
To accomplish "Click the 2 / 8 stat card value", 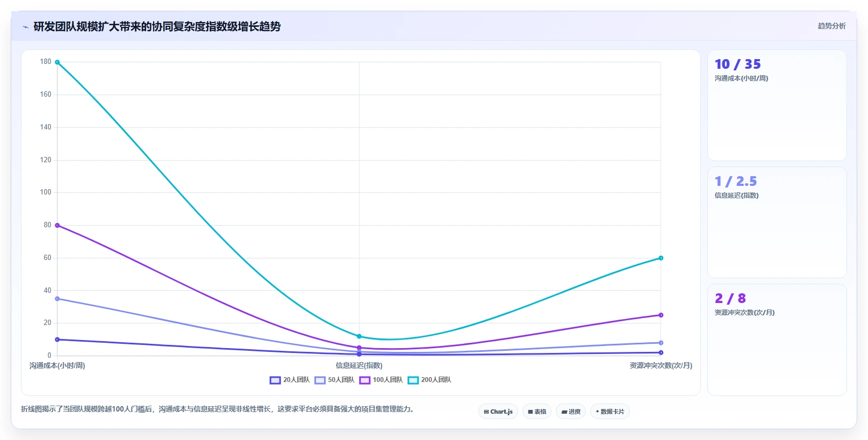I will 730,299.
